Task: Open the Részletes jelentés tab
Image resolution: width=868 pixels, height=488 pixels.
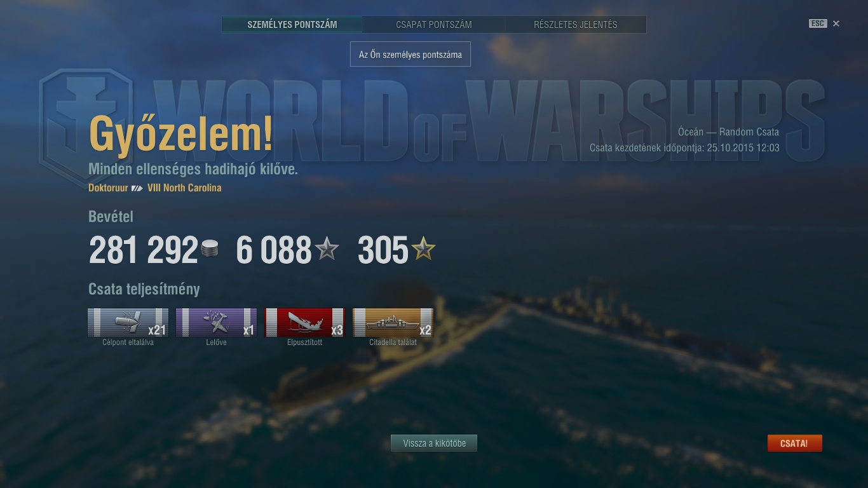Action: click(x=576, y=25)
